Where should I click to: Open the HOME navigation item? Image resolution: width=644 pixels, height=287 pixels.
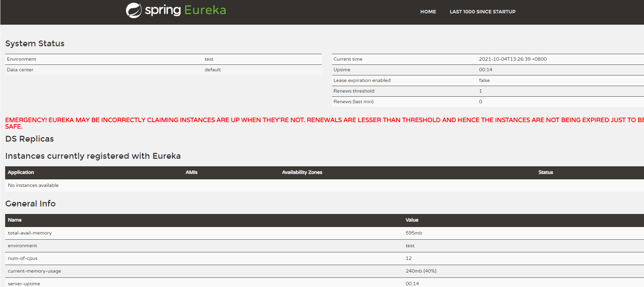click(x=428, y=12)
